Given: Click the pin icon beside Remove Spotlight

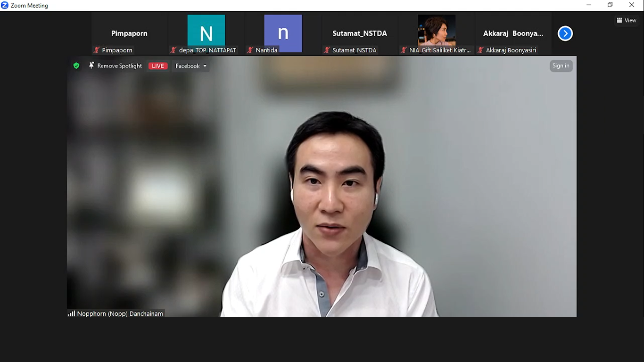Looking at the screenshot, I should (x=91, y=66).
